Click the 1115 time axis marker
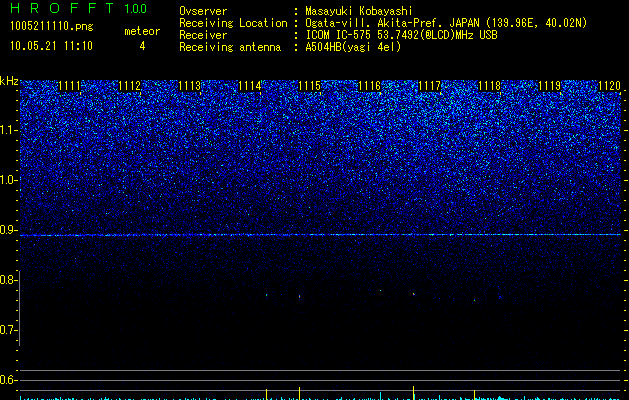Image resolution: width=629 pixels, height=400 pixels. point(310,86)
